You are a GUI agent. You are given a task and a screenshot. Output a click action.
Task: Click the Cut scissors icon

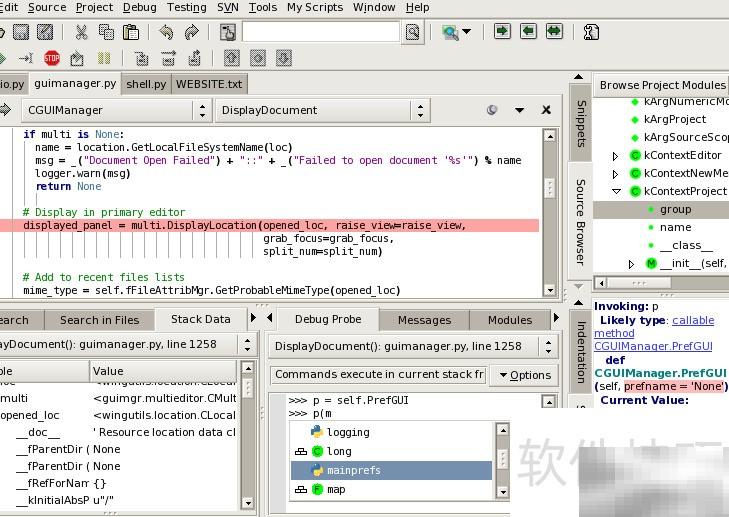click(80, 32)
